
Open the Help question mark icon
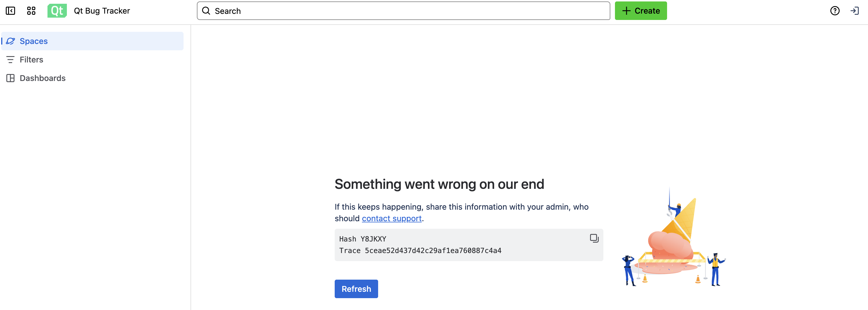coord(835,11)
